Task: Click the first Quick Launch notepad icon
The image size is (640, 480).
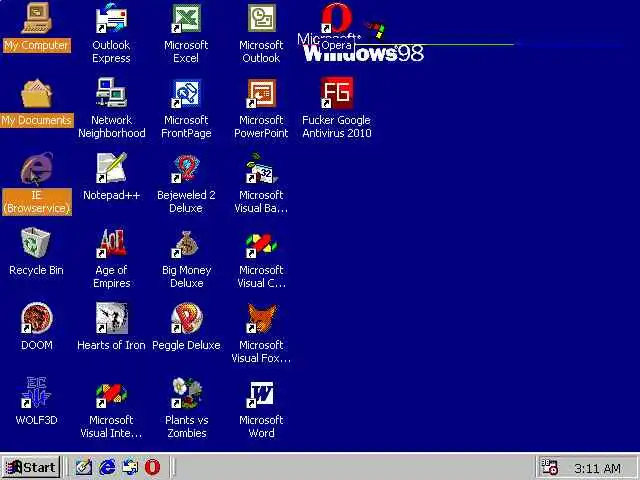Action: (x=84, y=467)
